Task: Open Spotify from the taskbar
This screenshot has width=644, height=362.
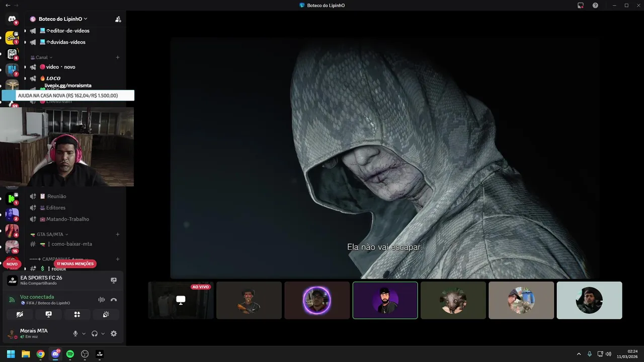Action: coord(70,354)
